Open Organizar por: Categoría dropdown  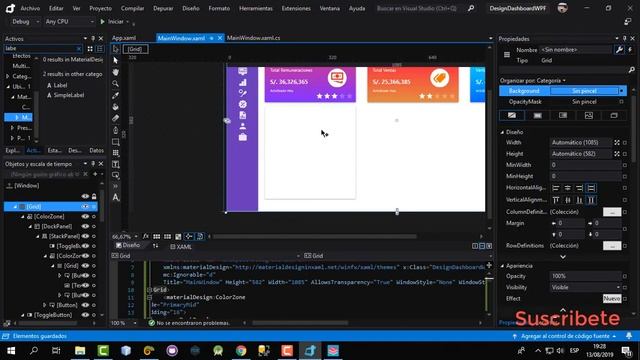(533, 80)
